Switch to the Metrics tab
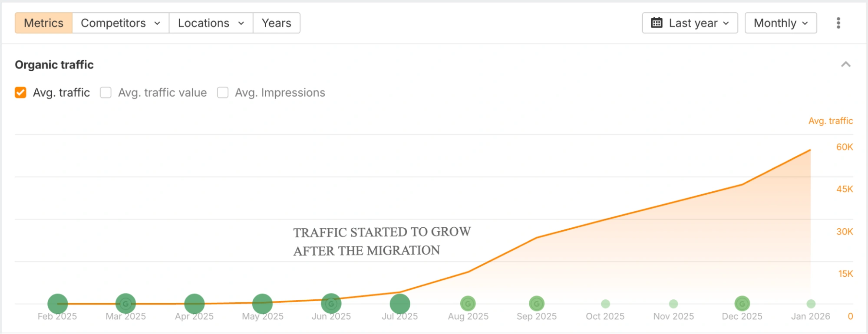Image resolution: width=868 pixels, height=334 pixels. tap(43, 23)
